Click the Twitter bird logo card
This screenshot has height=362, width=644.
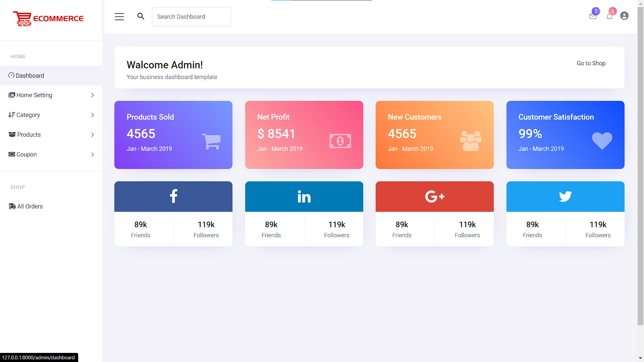(565, 196)
